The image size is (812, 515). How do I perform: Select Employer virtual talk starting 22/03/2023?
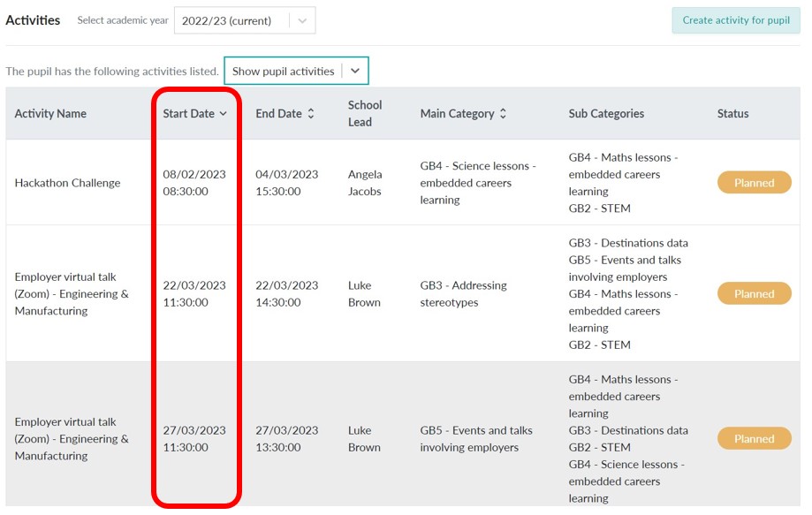pos(72,294)
